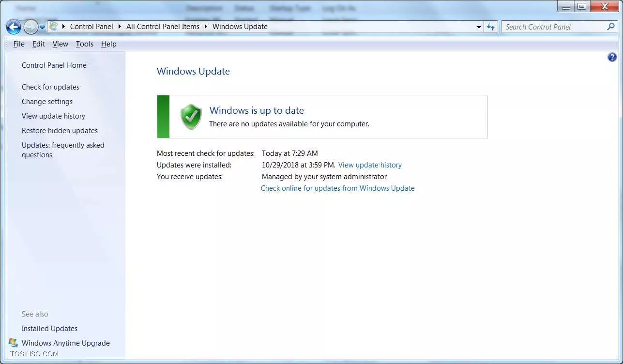Viewport: 623px width, 364px height.
Task: Expand the arrow after Control Panel breadcrumb
Action: [x=120, y=27]
